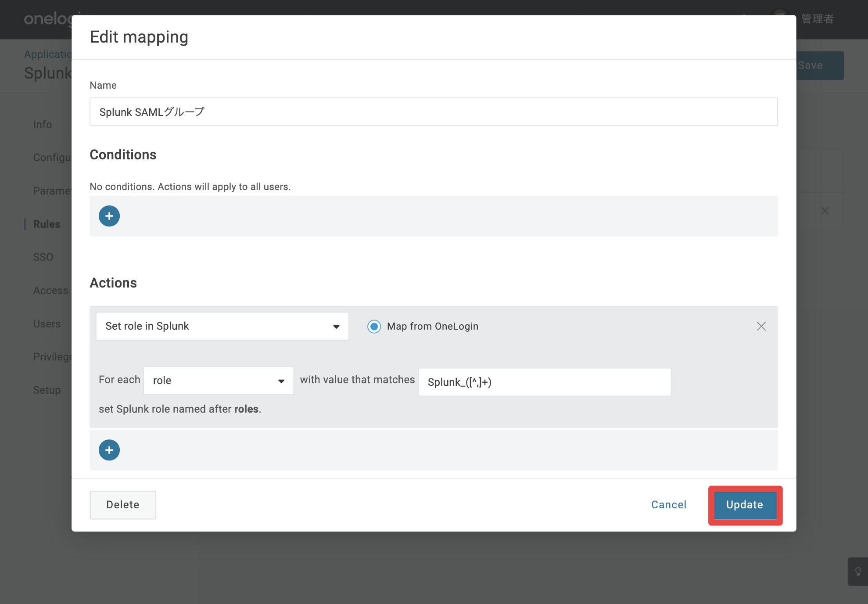Remove the Set role in Splunk action
Viewport: 868px width, 604px height.
[x=761, y=326]
